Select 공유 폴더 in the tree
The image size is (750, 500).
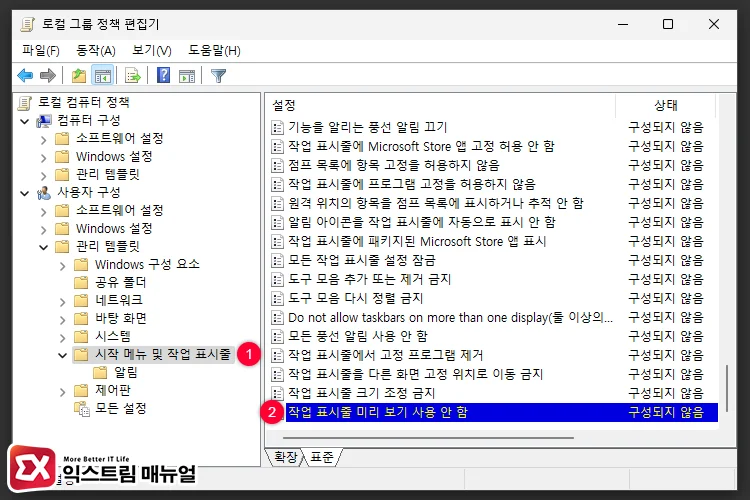tap(120, 282)
